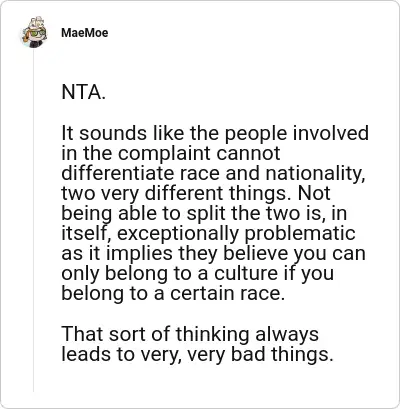This screenshot has height=409, width=400.
Task: Click the word 'culture' in the comment
Action: coord(246,273)
